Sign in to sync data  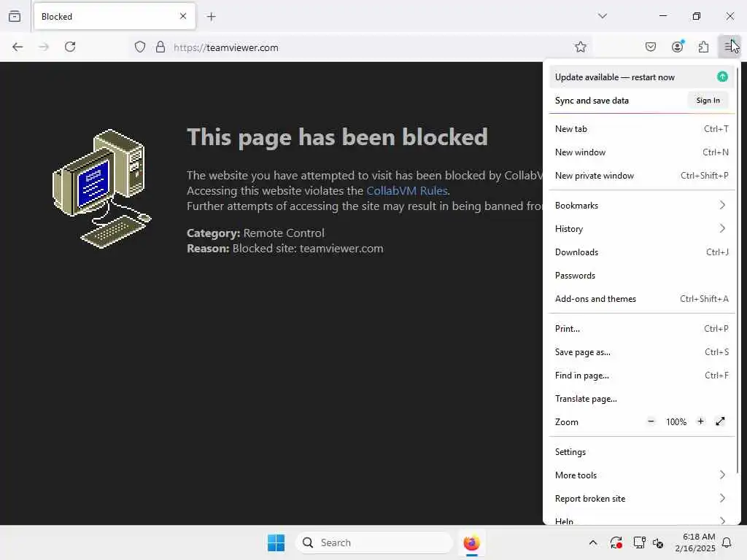point(708,101)
